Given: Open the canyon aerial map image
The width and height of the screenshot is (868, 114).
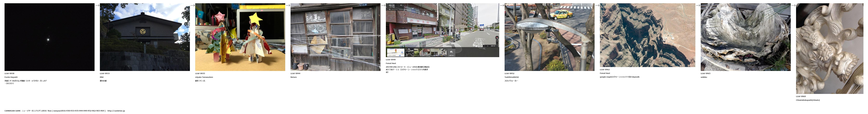Looking at the screenshot, I should (x=647, y=35).
